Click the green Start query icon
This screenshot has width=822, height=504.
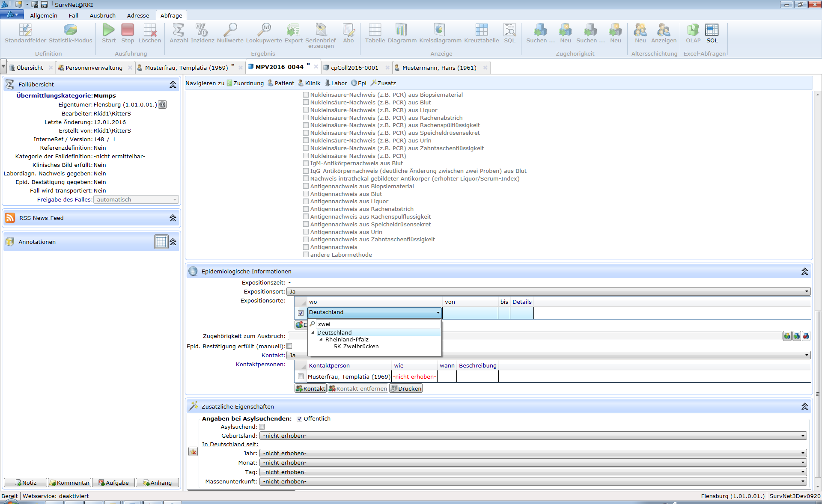pyautogui.click(x=108, y=30)
